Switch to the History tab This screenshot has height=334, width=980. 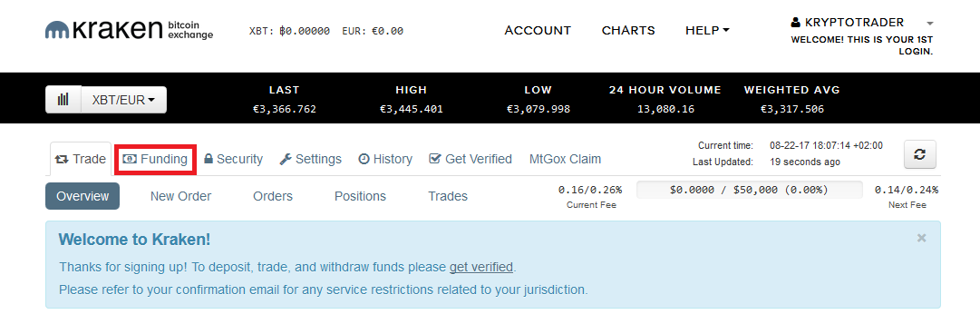(x=385, y=159)
